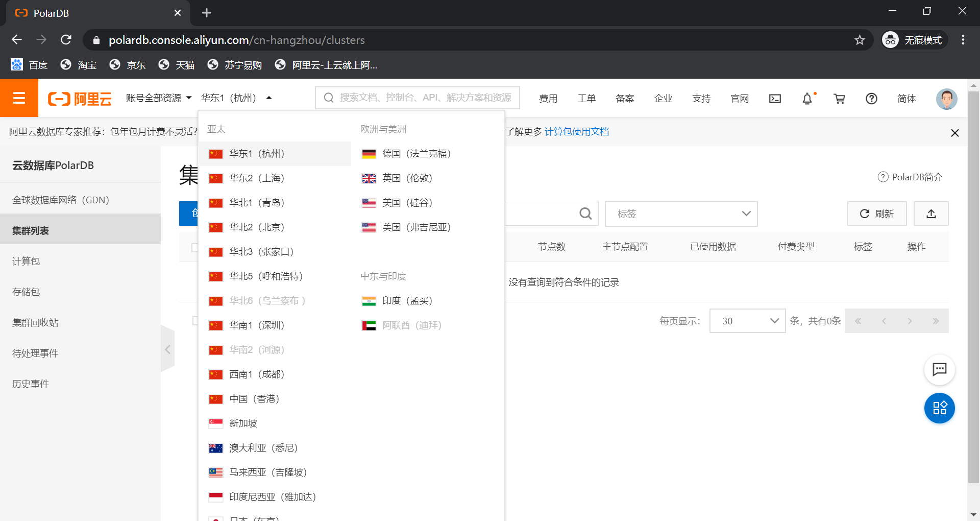Select region 英国（伦敦）
Screen dimensions: 980x521
428,178
